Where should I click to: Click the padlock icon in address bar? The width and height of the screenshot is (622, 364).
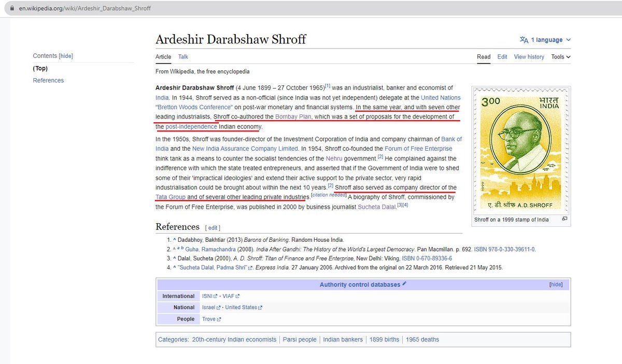(x=11, y=9)
